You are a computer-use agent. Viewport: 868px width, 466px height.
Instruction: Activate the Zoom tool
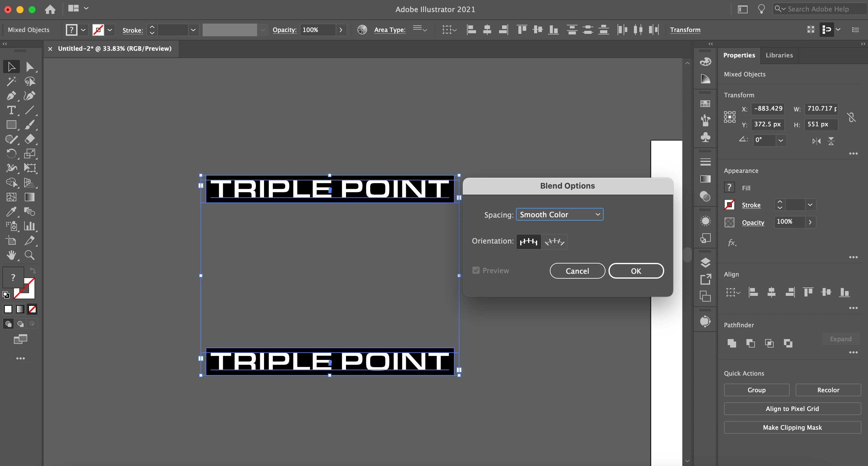pyautogui.click(x=30, y=255)
